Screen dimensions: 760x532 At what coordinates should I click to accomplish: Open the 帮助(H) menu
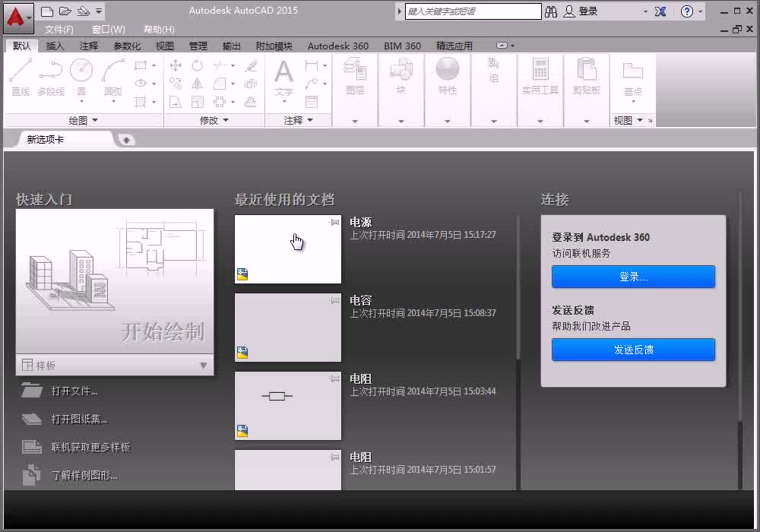tap(159, 30)
